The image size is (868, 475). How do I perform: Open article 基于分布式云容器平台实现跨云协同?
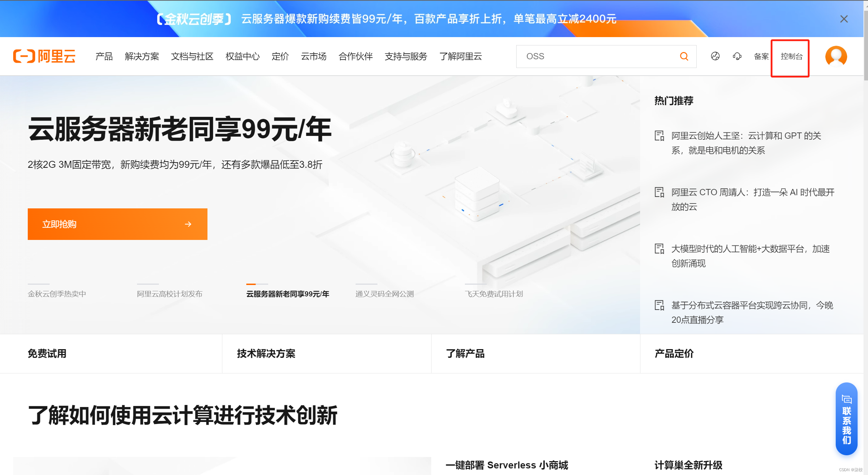(752, 312)
